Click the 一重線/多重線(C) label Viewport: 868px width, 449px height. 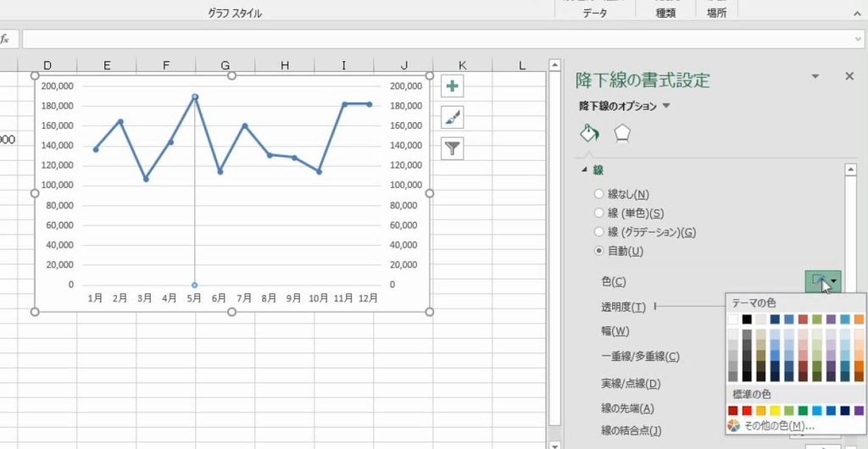(640, 356)
